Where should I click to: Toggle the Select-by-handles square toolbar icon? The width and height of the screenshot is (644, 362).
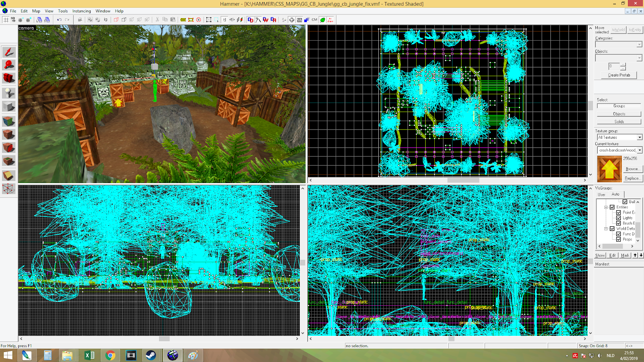[208, 20]
